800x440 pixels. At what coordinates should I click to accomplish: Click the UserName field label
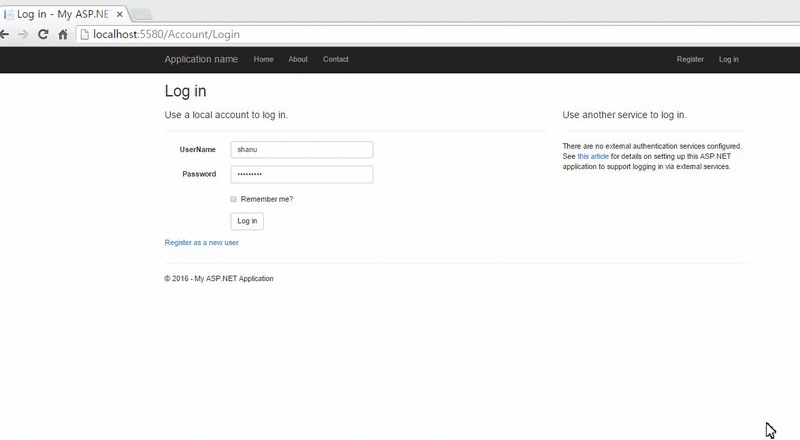click(x=197, y=150)
